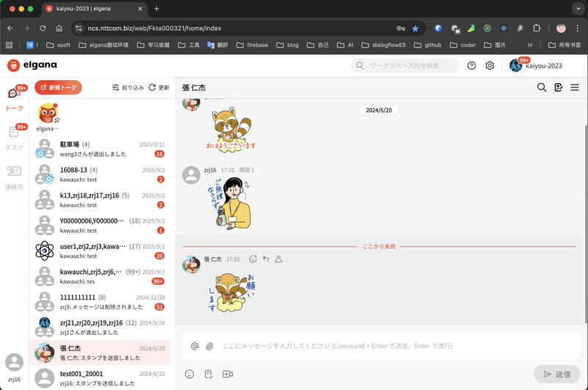Click the 送信 send button
Image resolution: width=588 pixels, height=390 pixels.
coord(557,374)
